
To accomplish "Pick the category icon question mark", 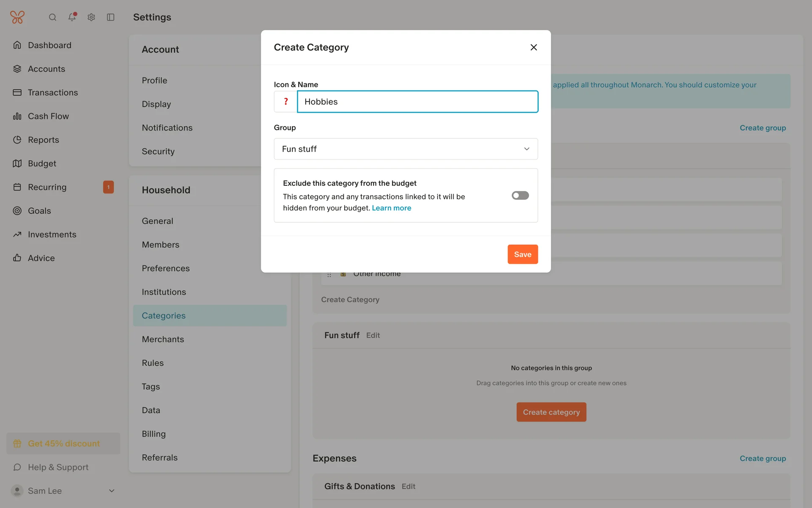I will (286, 102).
